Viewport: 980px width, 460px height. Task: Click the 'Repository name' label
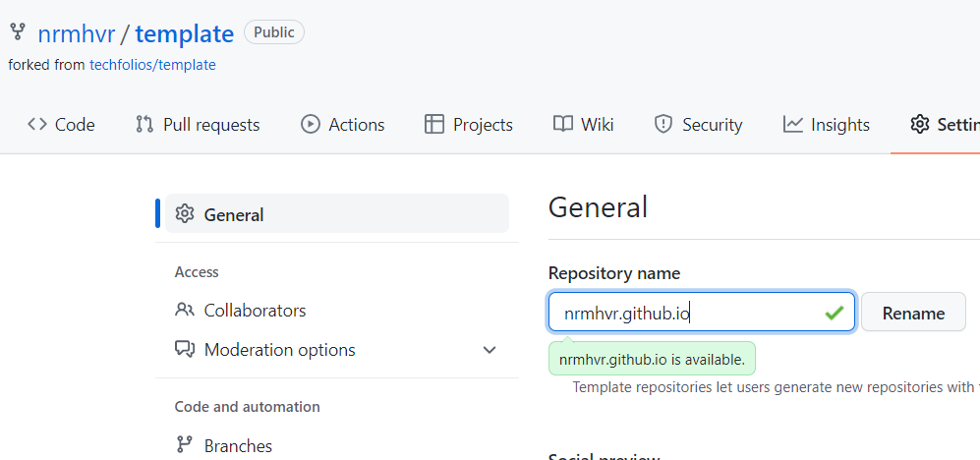[613, 273]
